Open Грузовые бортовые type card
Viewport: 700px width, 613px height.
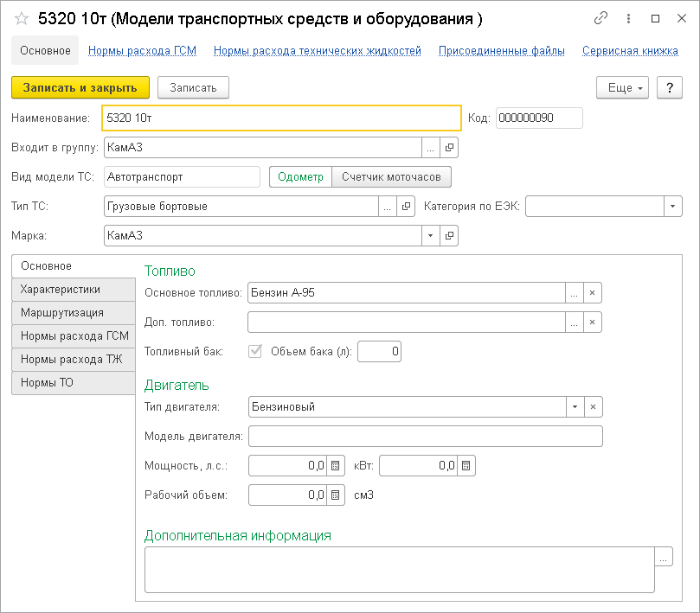pyautogui.click(x=406, y=207)
